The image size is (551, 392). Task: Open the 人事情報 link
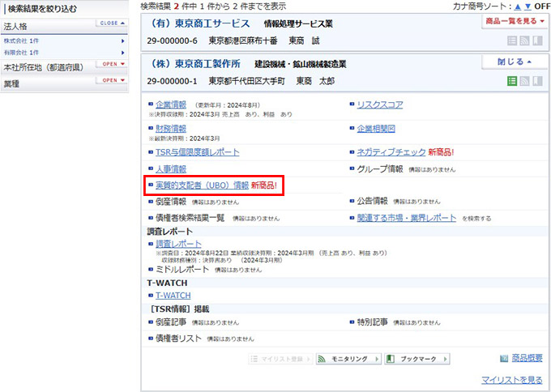click(171, 169)
